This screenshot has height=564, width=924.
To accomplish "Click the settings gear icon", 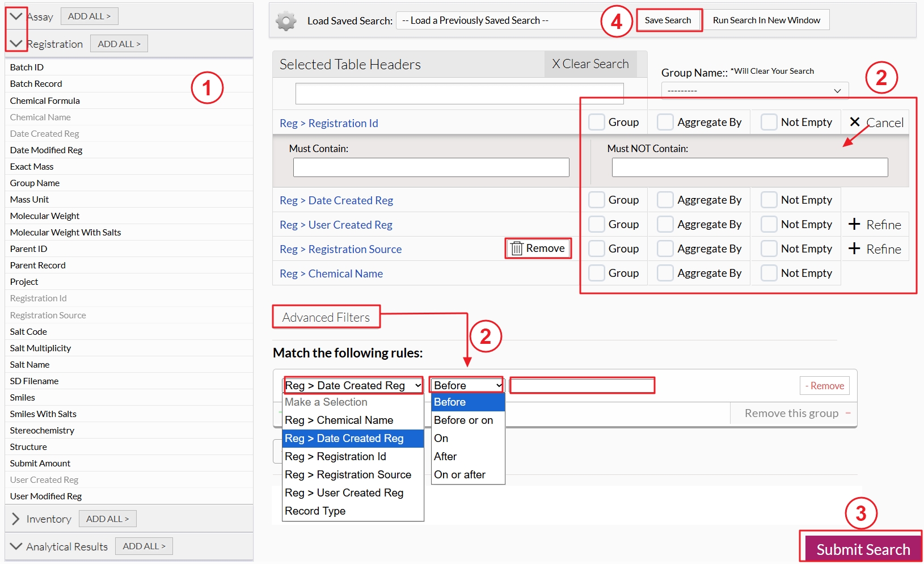I will coord(286,21).
